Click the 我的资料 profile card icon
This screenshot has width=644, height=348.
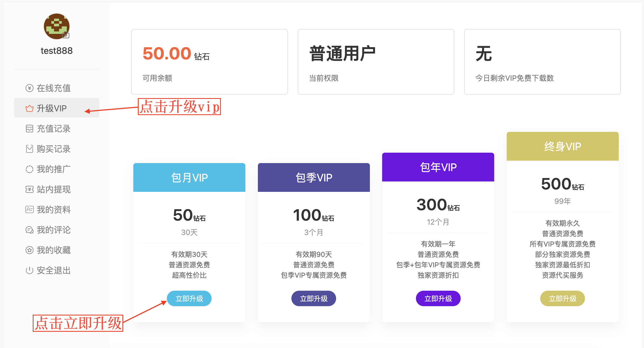point(29,210)
